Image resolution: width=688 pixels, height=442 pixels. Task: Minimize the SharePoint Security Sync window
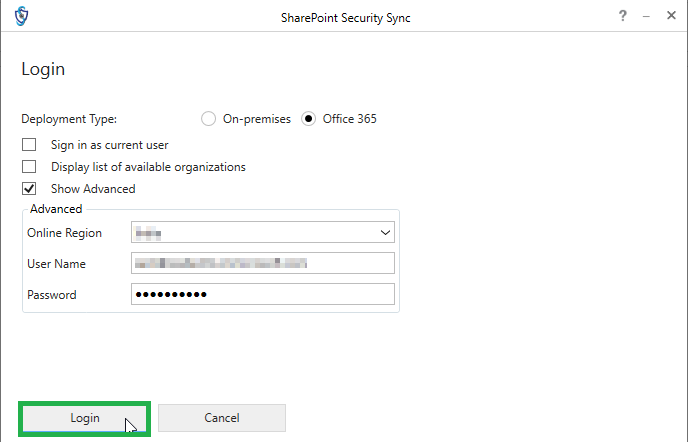[x=646, y=17]
